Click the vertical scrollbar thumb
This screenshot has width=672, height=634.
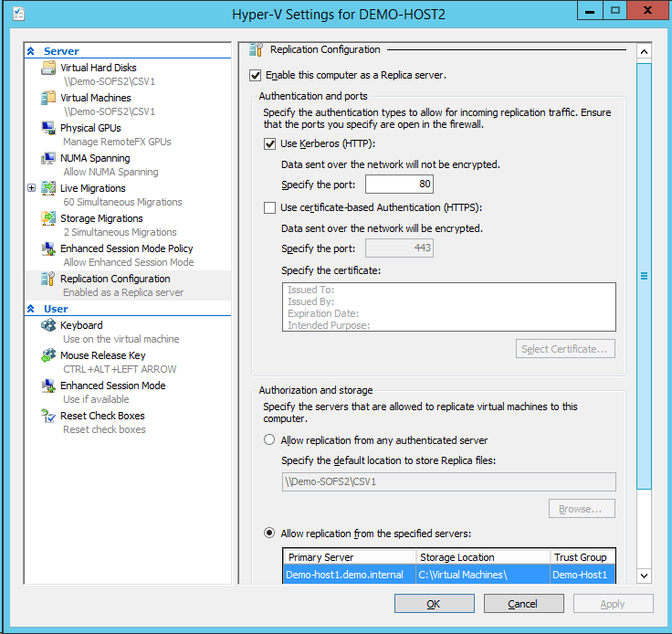click(644, 276)
